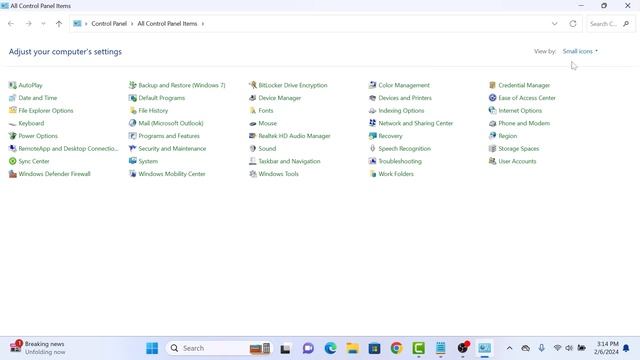The image size is (640, 360).
Task: Open the Phone and Modem link
Action: point(524,123)
